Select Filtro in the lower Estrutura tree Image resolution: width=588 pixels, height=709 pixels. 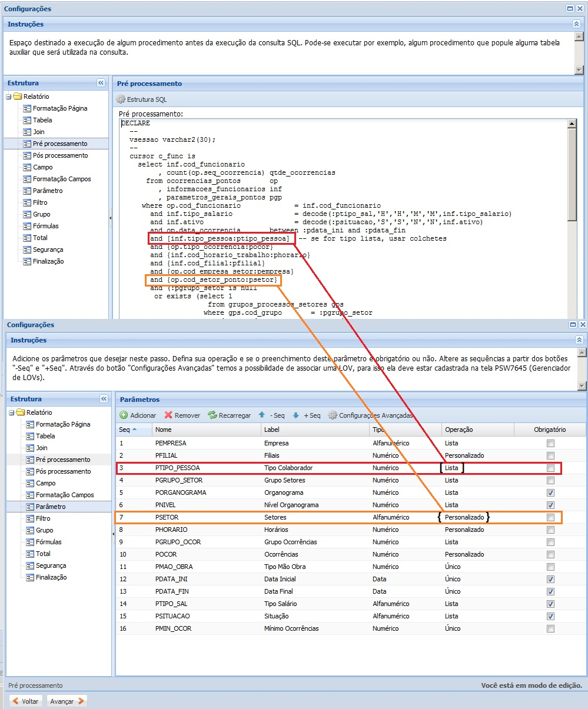[43, 518]
